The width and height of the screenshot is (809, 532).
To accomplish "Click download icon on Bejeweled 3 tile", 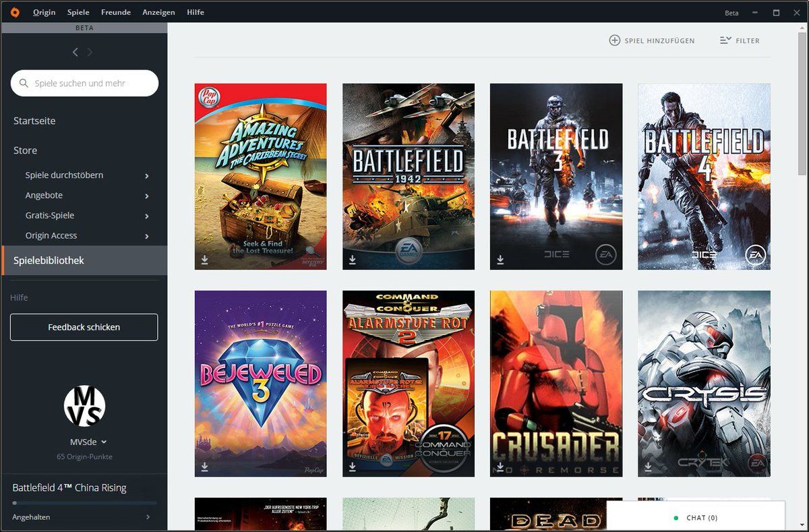I will tap(204, 467).
